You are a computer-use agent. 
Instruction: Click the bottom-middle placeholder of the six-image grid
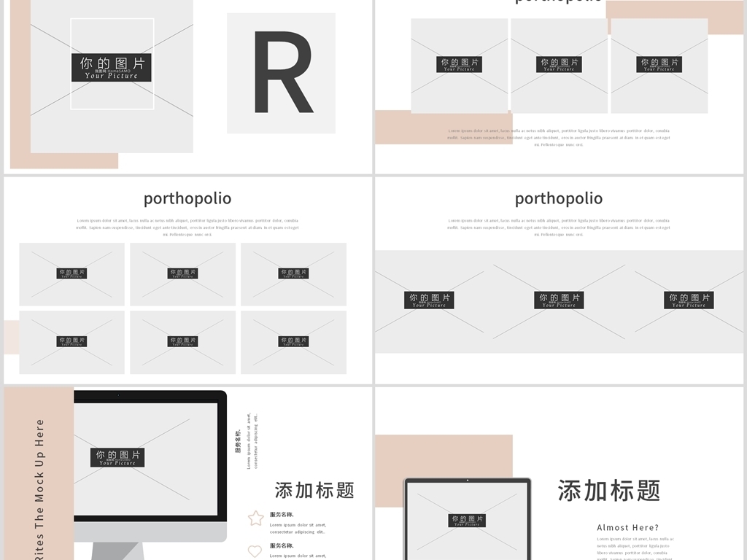(182, 341)
